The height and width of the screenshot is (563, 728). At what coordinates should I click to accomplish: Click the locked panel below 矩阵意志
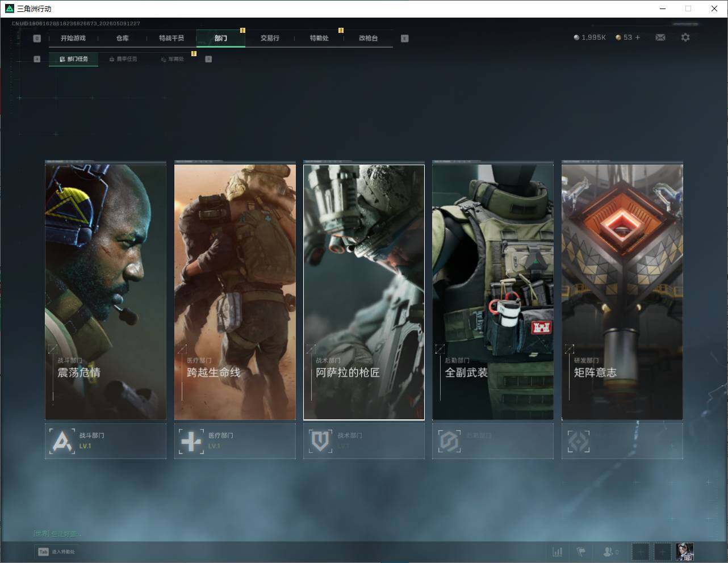tap(622, 441)
